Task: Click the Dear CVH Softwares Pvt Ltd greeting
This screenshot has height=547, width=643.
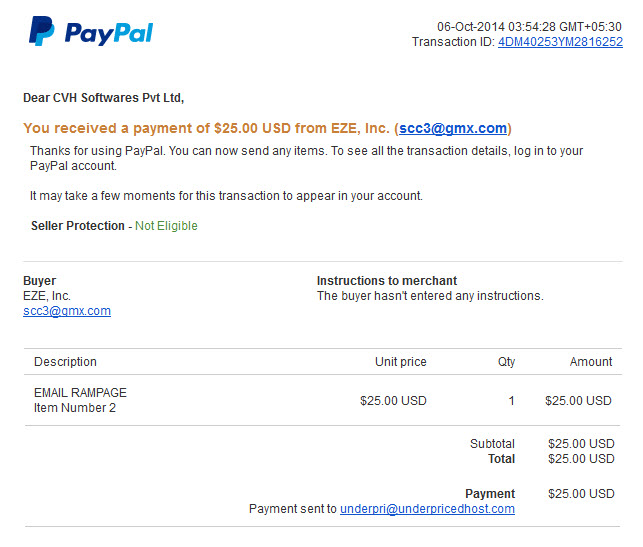Action: [103, 98]
